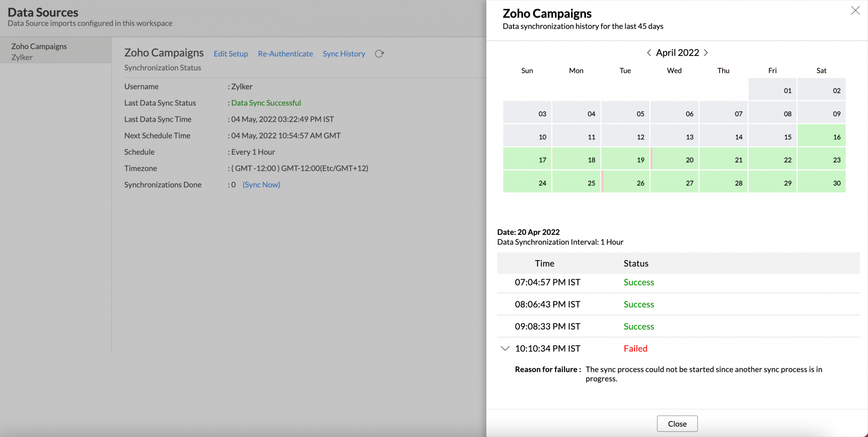Click the April 2022 month title

[x=677, y=53]
